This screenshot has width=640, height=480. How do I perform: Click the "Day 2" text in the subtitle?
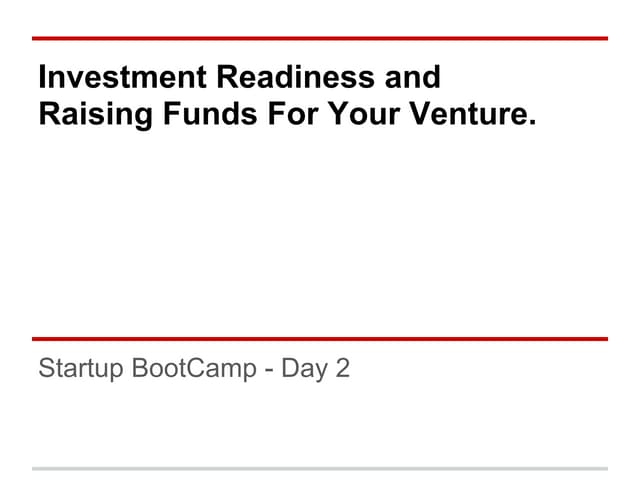click(x=315, y=369)
